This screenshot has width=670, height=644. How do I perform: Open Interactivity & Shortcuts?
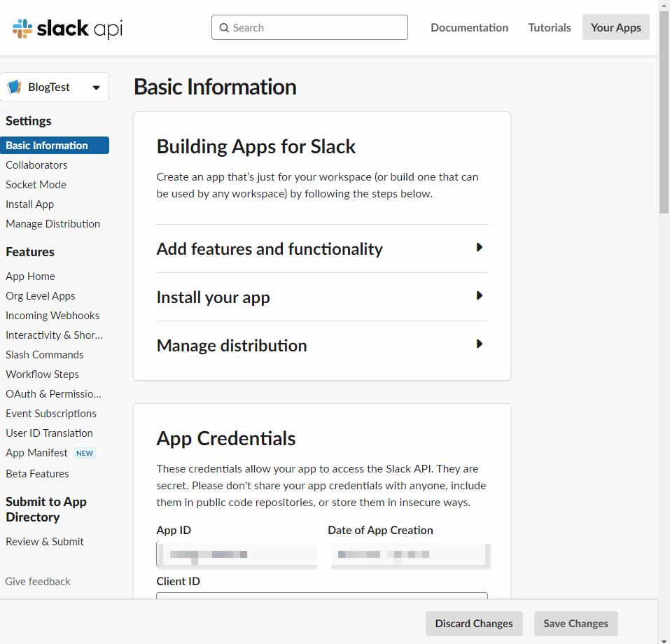[x=55, y=335]
